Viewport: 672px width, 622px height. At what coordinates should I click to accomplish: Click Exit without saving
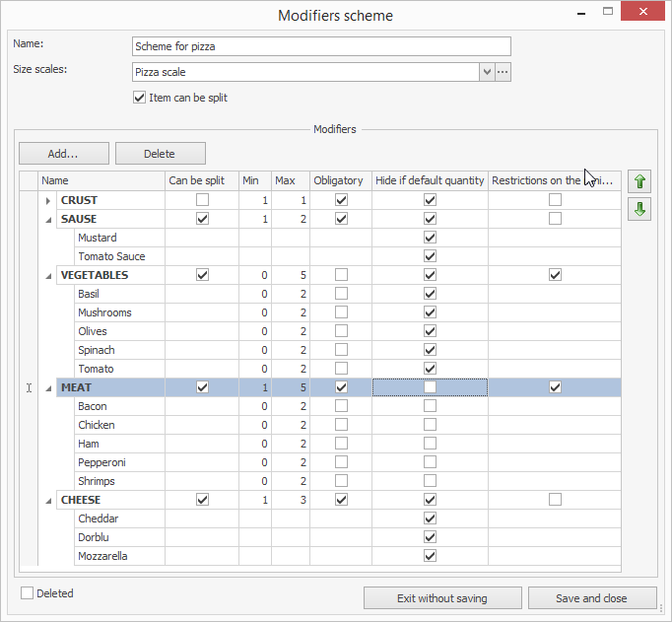[441, 598]
